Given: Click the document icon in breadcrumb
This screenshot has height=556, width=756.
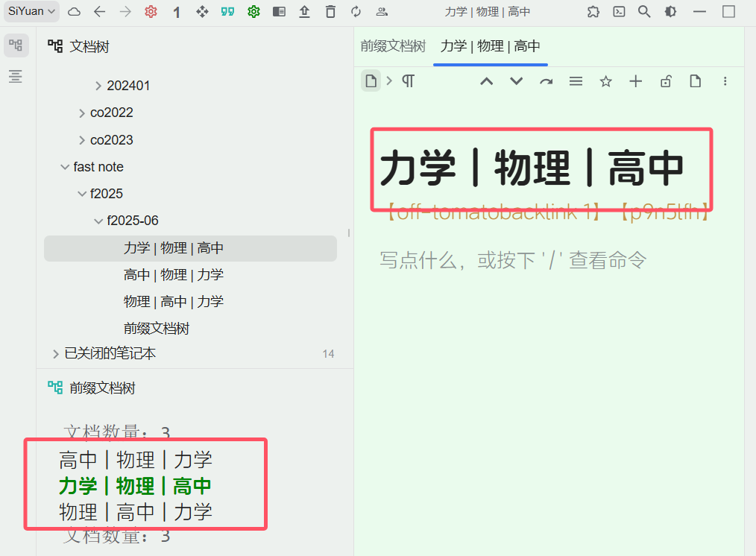Looking at the screenshot, I should tap(371, 81).
